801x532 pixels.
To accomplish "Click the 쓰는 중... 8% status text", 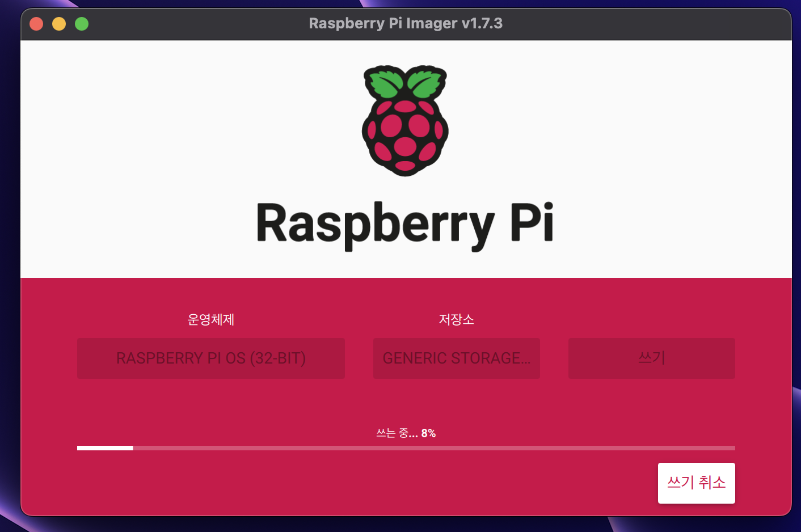I will pos(406,433).
